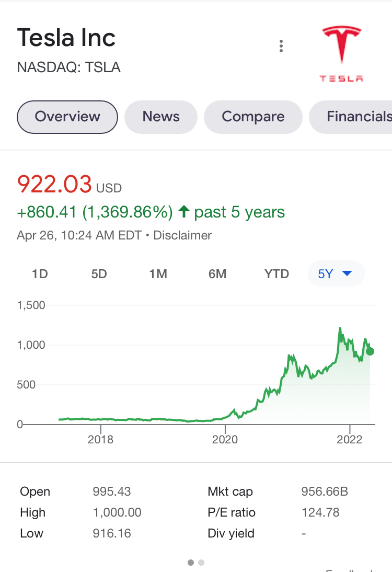Click the green upward arrow indicator
Viewport: 392px width, 572px height.
[x=184, y=211]
